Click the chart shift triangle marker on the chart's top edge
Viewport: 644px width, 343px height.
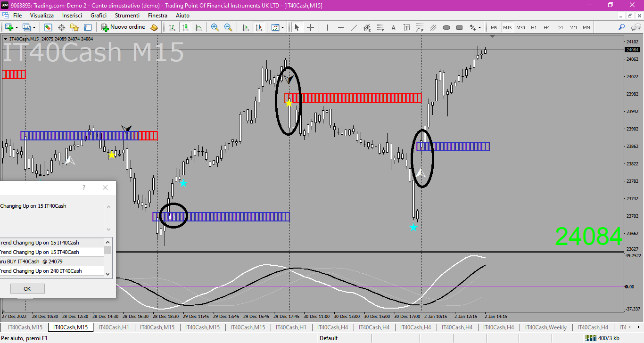492,36
